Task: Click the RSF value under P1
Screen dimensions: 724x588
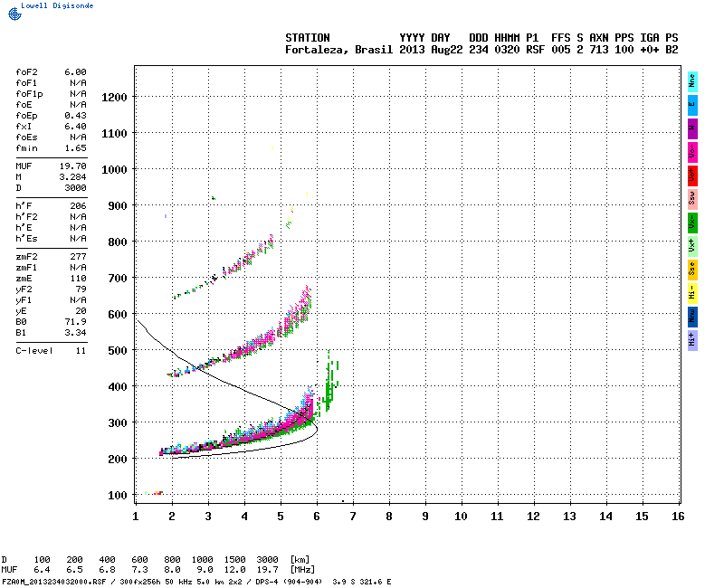Action: [535, 50]
